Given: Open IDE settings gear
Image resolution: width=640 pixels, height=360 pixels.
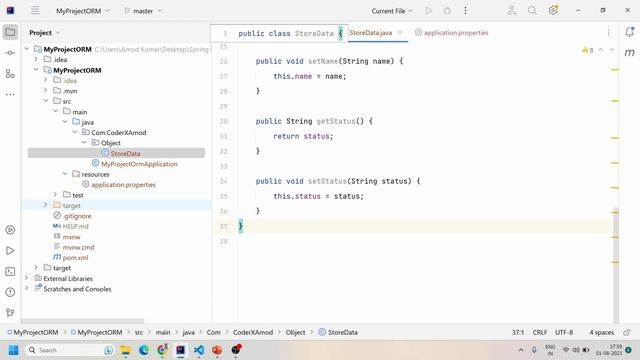Looking at the screenshot, I should coord(553,10).
